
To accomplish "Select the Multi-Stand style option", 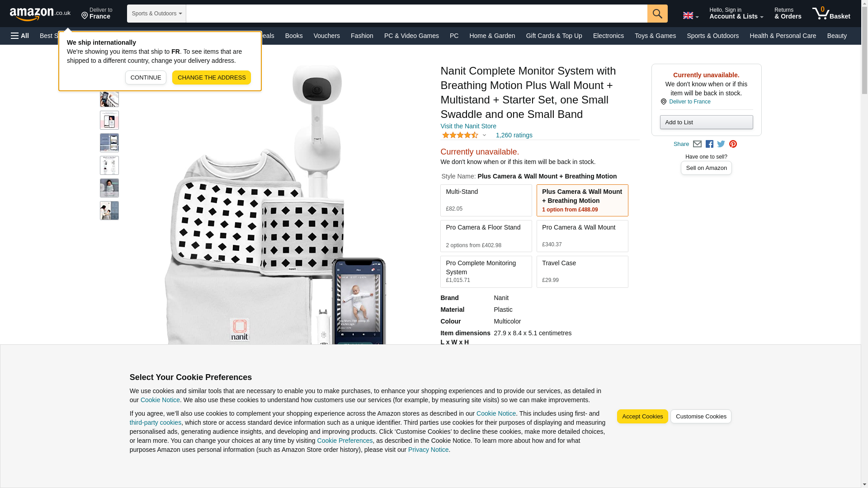I will click(x=486, y=200).
